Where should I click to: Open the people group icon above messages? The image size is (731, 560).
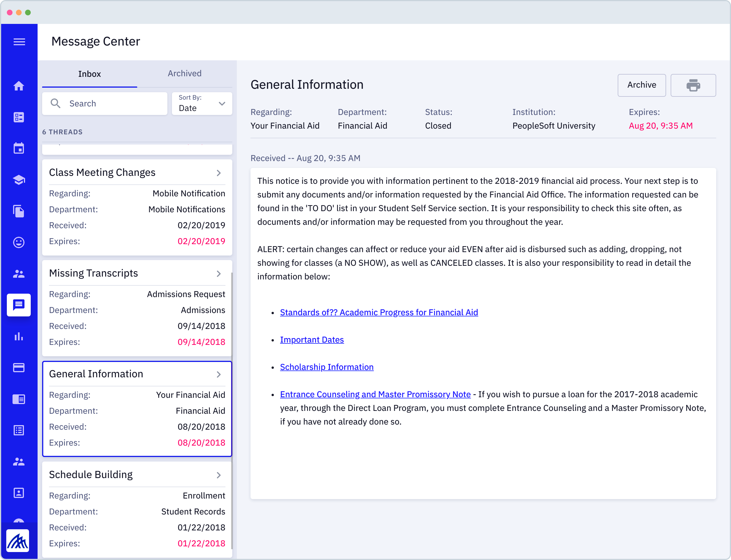click(19, 274)
